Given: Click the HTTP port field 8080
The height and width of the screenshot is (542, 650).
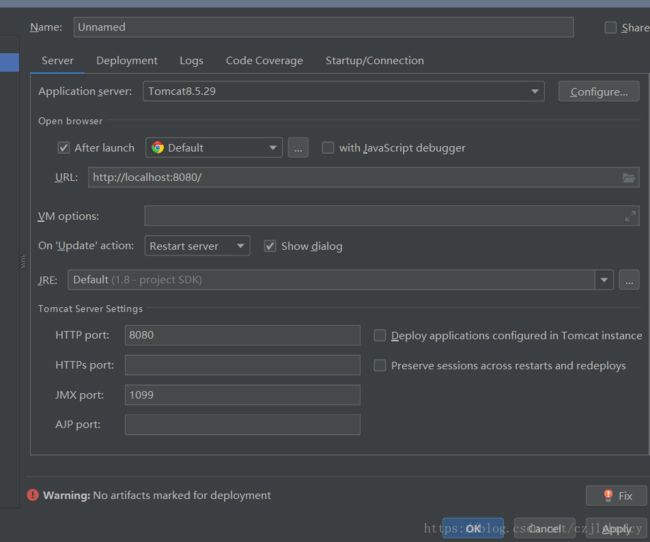Looking at the screenshot, I should (243, 335).
